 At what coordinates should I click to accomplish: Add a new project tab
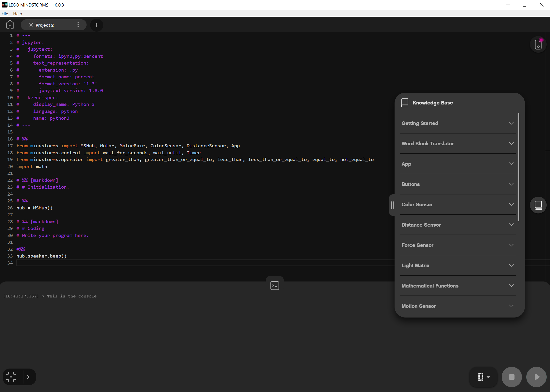pyautogui.click(x=96, y=25)
